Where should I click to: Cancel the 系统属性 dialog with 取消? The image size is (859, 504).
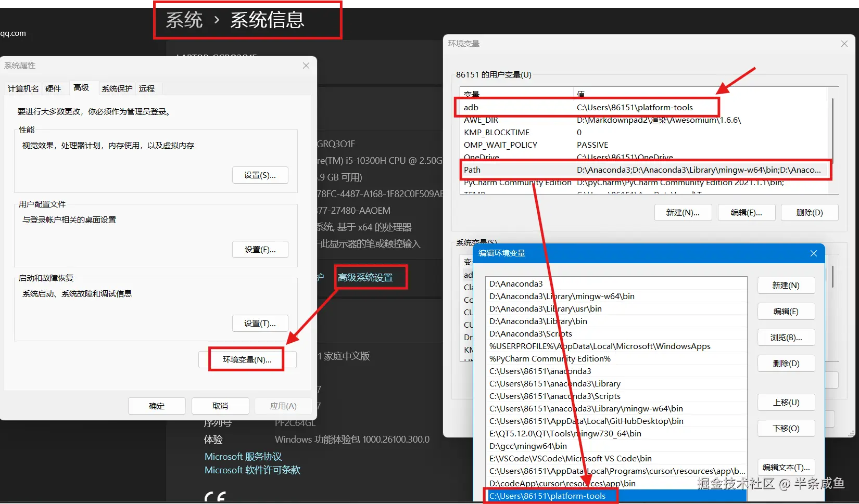click(220, 406)
